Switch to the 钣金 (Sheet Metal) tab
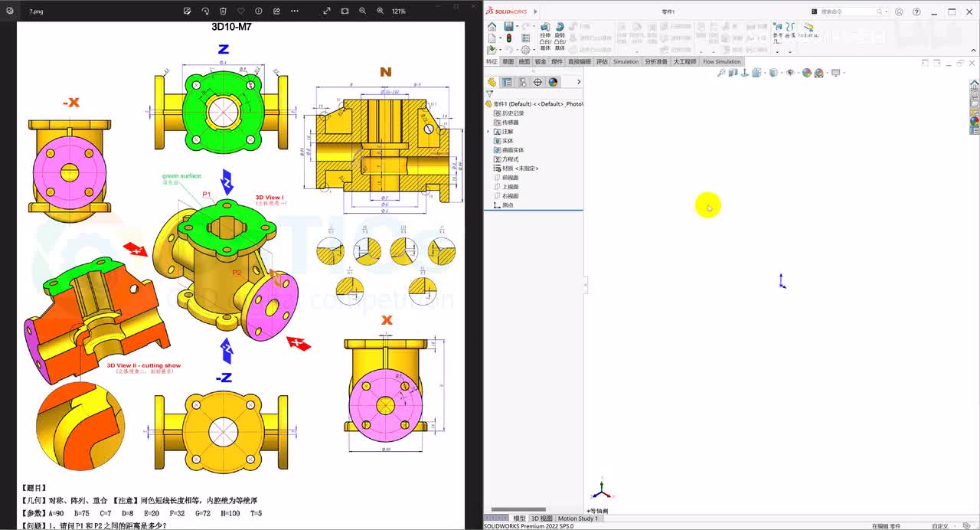Screen dimensions: 980x530 [541, 61]
